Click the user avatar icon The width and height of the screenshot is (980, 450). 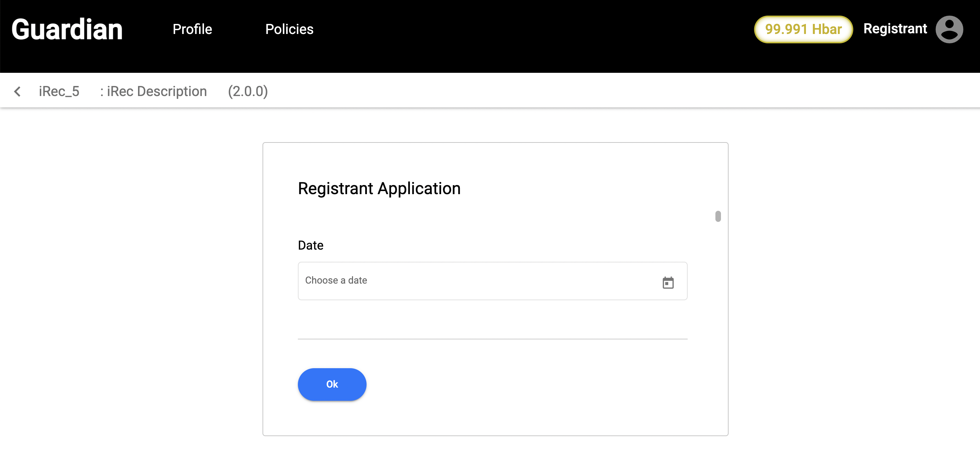click(949, 29)
